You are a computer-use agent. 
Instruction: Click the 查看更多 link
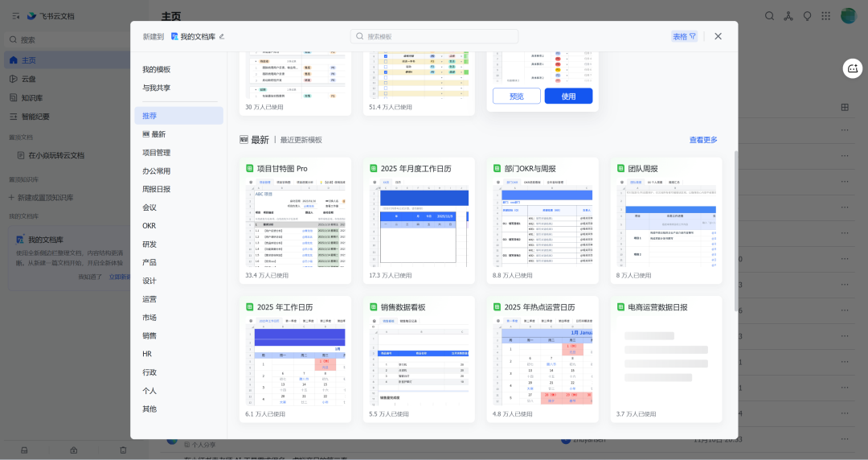703,140
